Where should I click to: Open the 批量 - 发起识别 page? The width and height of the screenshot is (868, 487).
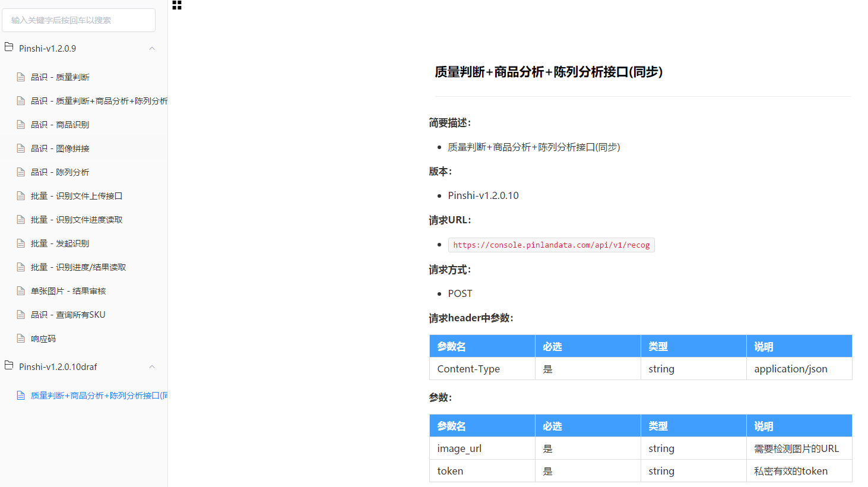point(60,243)
